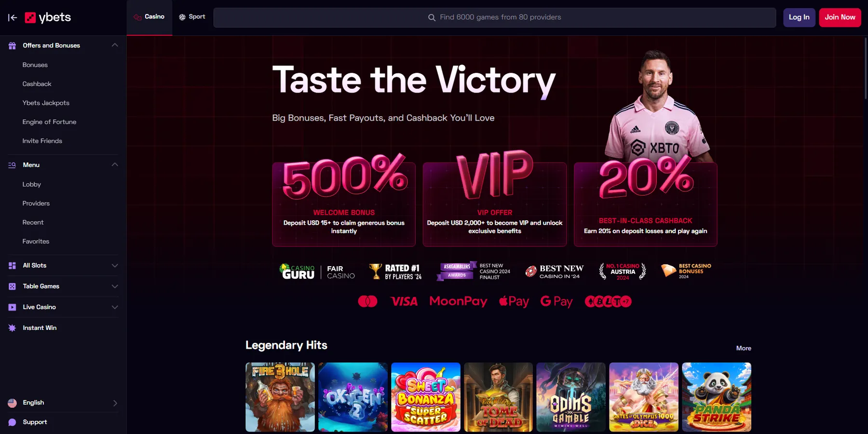Focus the game search field

(495, 17)
